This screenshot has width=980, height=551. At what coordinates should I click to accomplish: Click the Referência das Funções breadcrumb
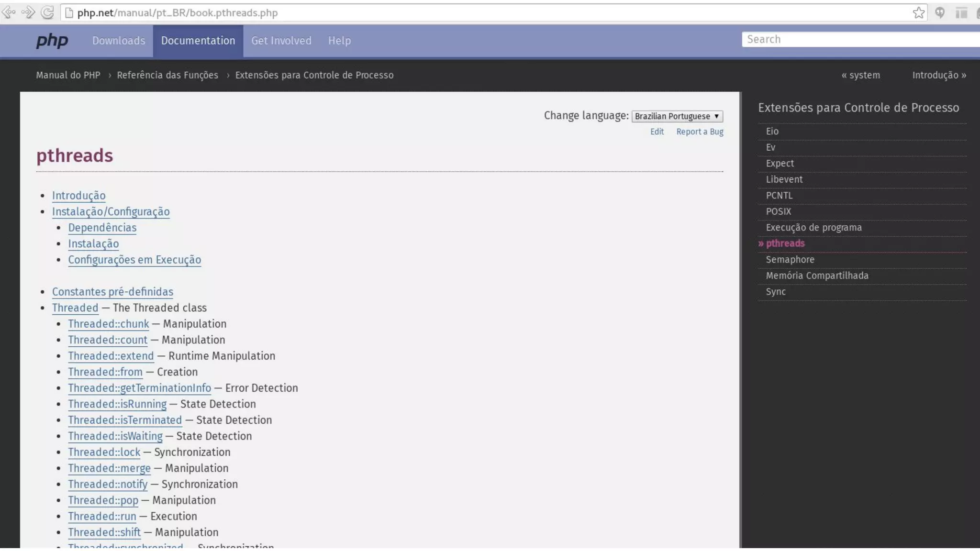coord(167,75)
